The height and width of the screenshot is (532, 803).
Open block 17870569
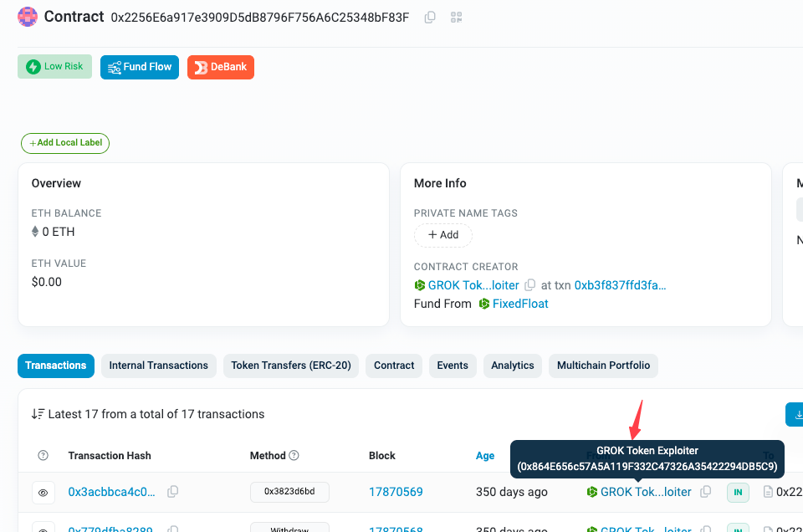tap(396, 492)
